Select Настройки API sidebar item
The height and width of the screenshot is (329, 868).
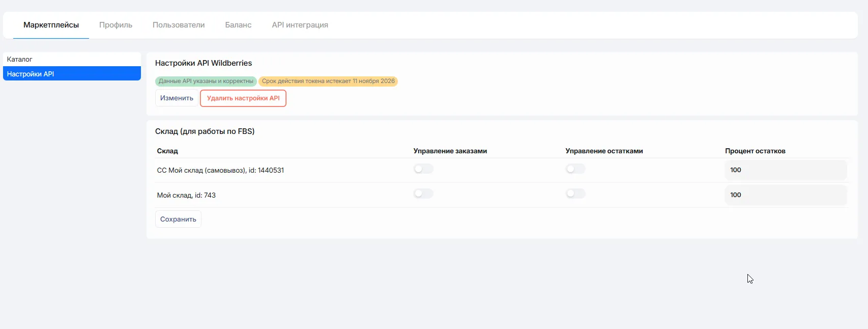coord(72,74)
